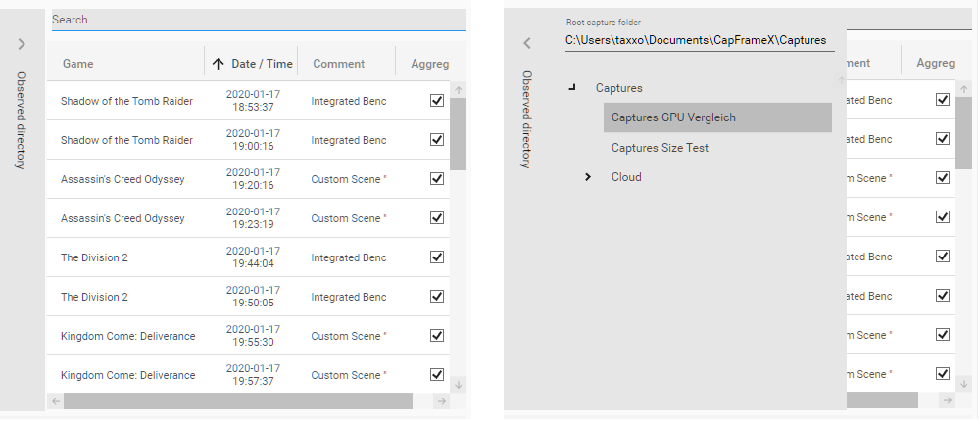Expand the Cloud folder in tree
The width and height of the screenshot is (980, 421).
[588, 177]
